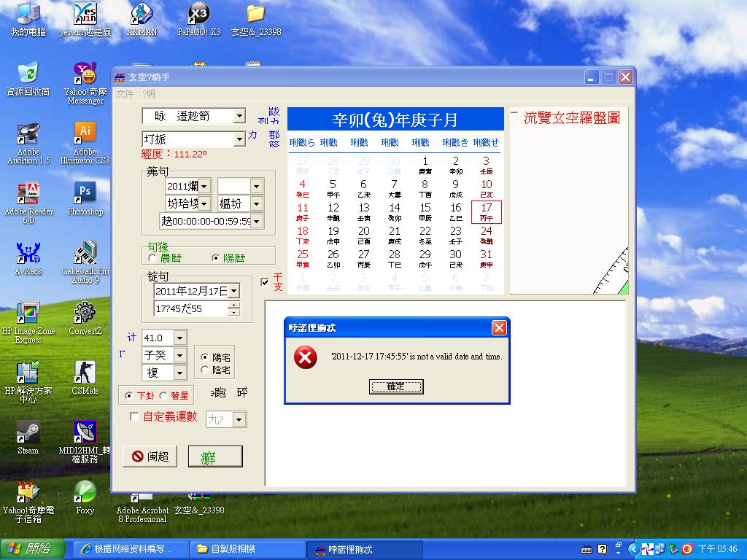Open the 文件 menu

(125, 94)
